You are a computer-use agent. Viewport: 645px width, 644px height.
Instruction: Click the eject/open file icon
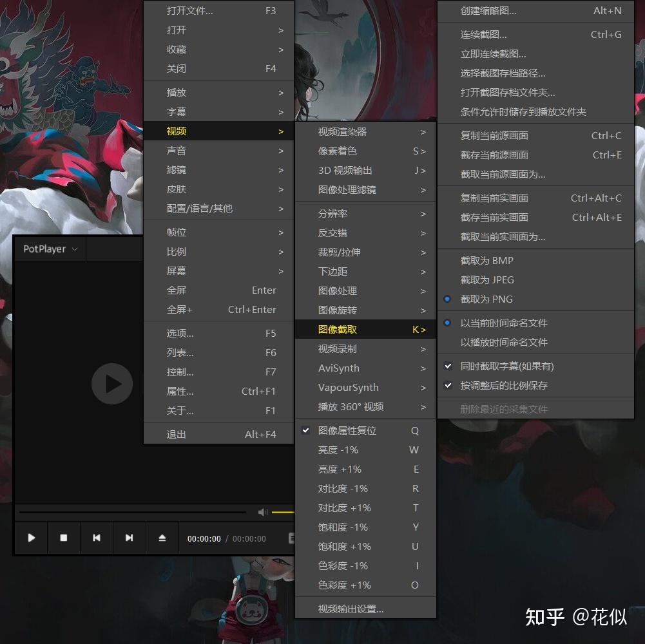pos(162,538)
